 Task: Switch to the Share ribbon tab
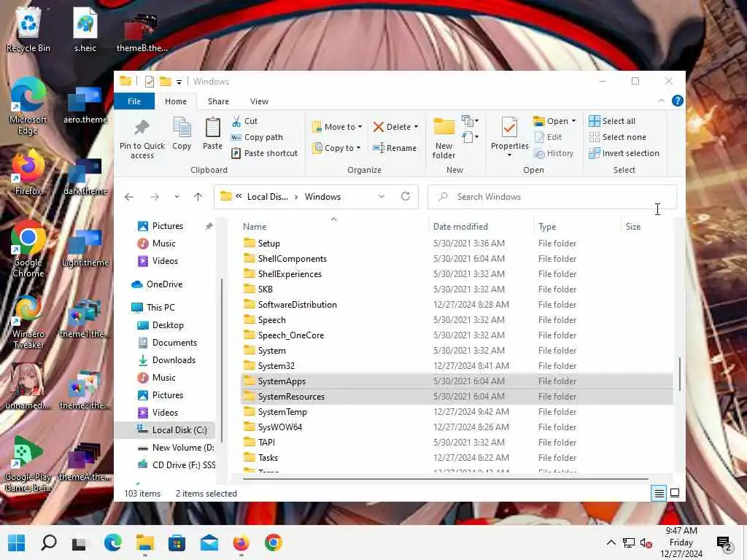[x=218, y=101]
